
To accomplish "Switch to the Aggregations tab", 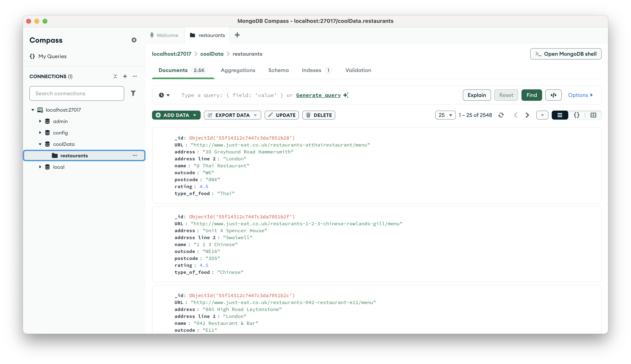I will [x=238, y=70].
